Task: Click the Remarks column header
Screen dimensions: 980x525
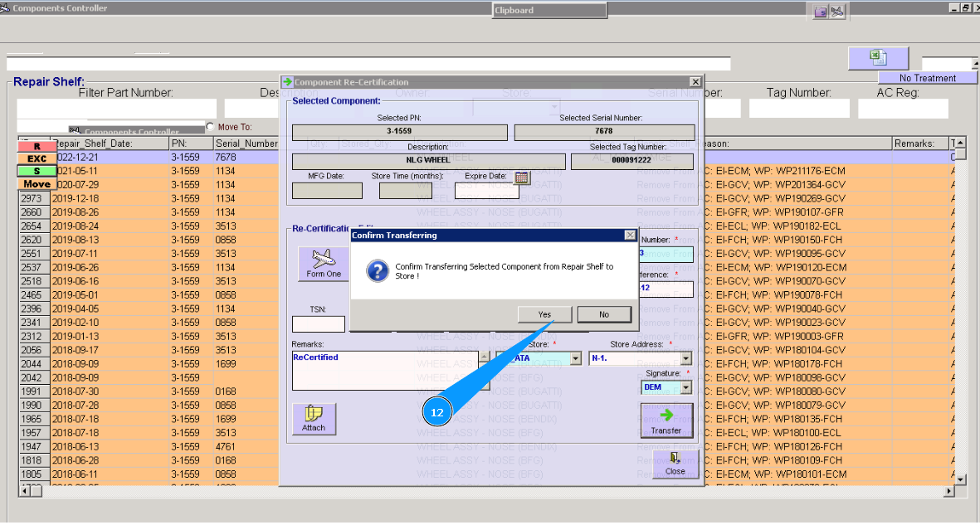Action: pyautogui.click(x=920, y=143)
